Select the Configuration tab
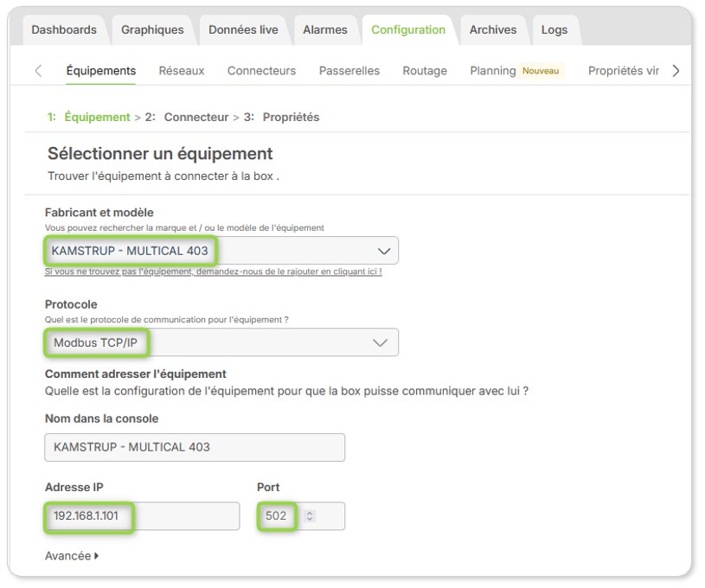 [408, 29]
